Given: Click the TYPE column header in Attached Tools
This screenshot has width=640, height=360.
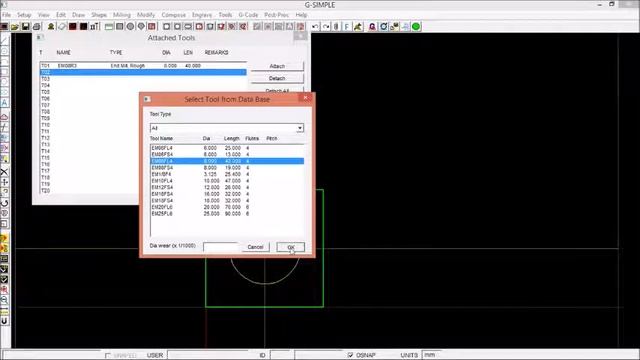Looking at the screenshot, I should (x=116, y=53).
